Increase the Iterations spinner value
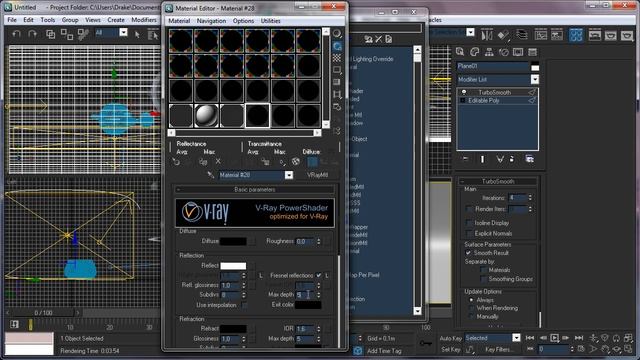The width and height of the screenshot is (640, 360). pos(530,196)
